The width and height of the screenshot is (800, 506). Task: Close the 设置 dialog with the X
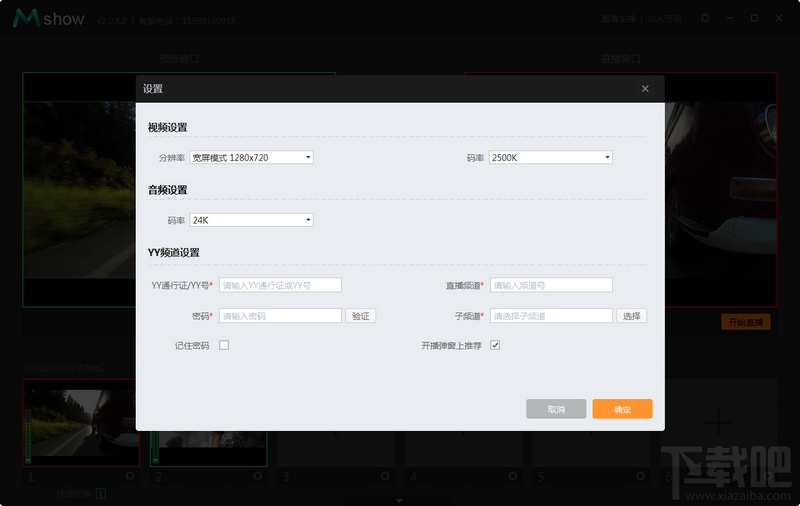[645, 89]
